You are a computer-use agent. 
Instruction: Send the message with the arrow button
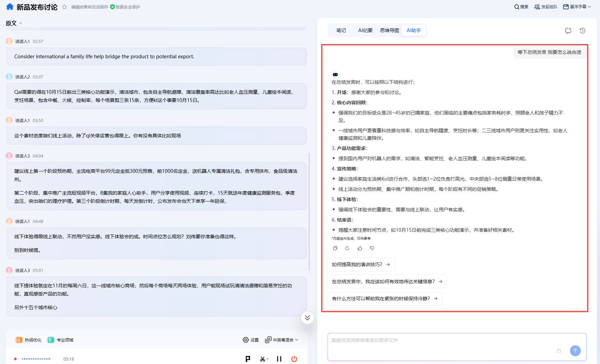(575, 351)
